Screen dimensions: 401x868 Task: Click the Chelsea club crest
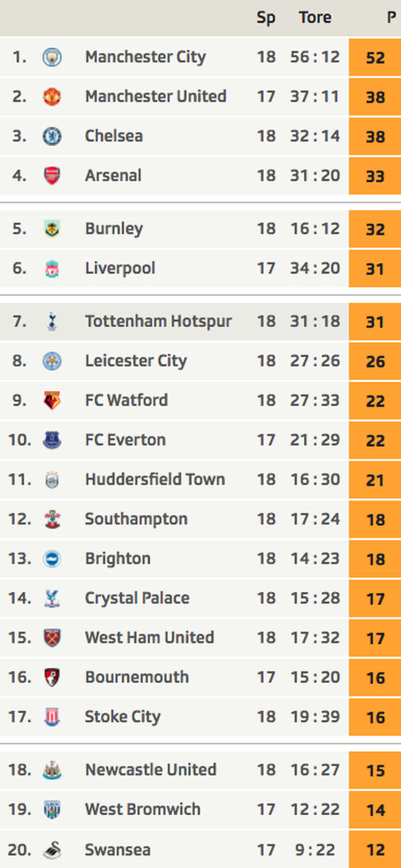pyautogui.click(x=52, y=136)
